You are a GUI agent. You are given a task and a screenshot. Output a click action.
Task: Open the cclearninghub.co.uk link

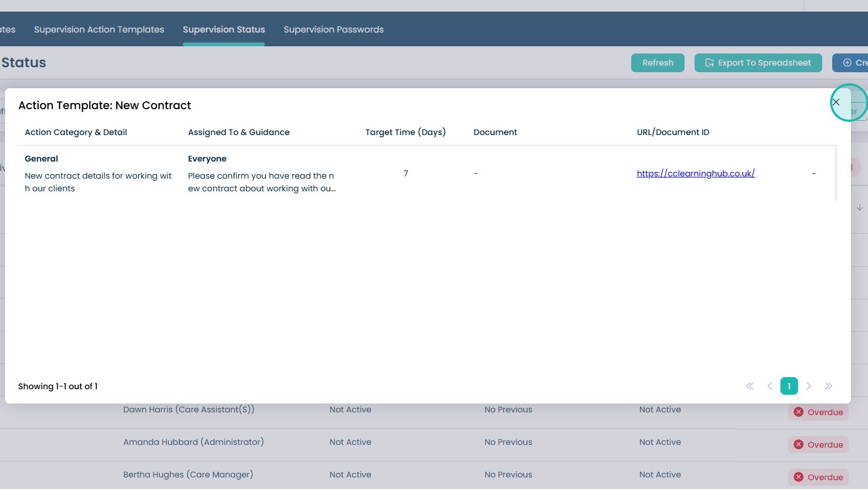(x=695, y=174)
